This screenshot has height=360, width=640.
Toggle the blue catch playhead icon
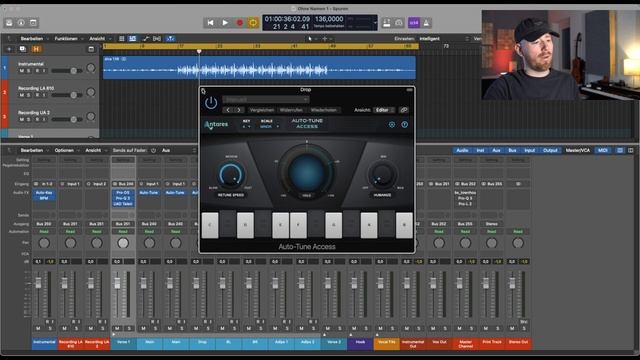coord(171,38)
